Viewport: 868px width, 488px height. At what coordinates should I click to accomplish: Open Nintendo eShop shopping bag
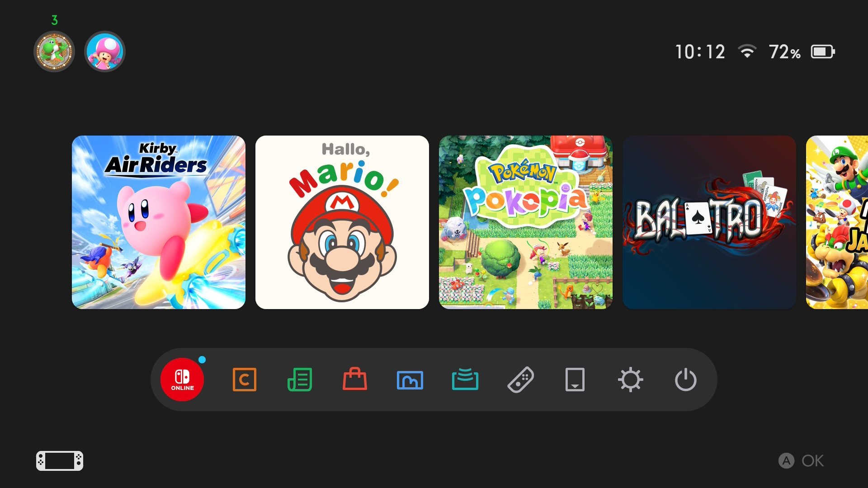tap(355, 380)
